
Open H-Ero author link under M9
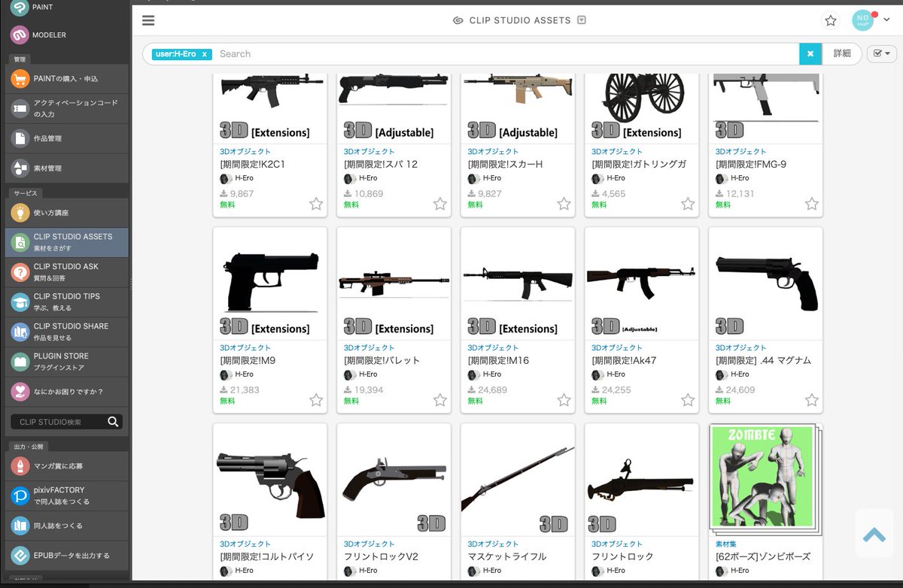click(245, 374)
